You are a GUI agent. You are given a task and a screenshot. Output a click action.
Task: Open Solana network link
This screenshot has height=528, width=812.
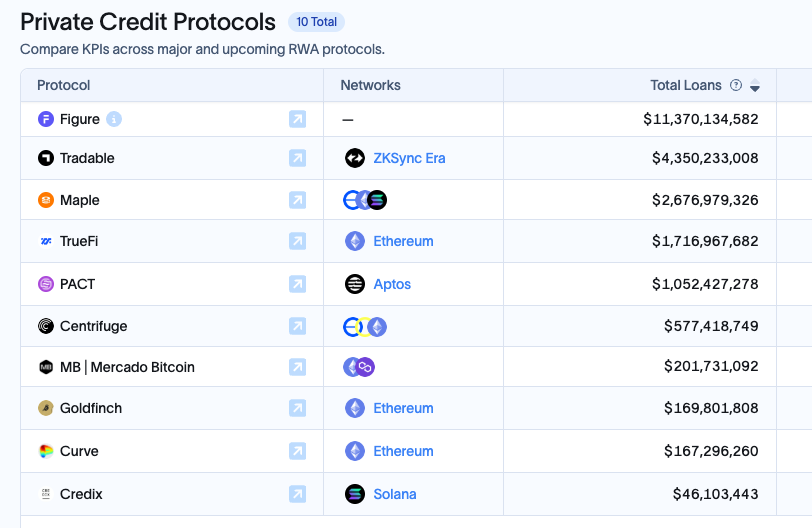click(x=395, y=494)
